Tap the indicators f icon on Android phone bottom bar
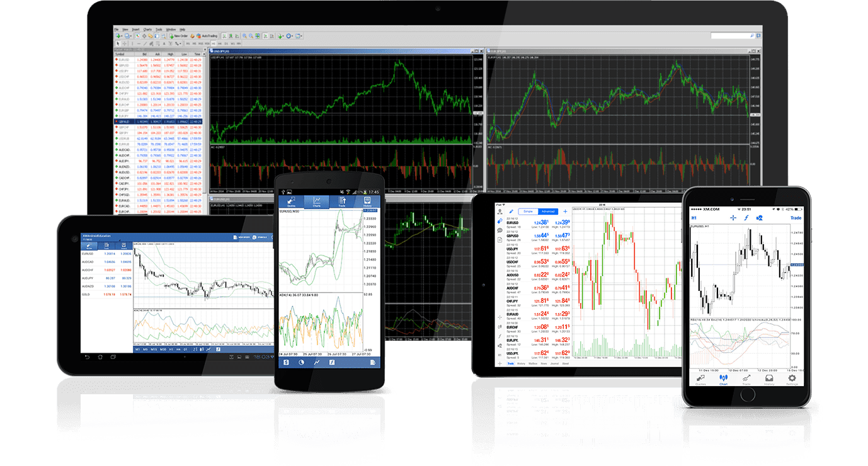This screenshot has width=868, height=466. point(332,362)
